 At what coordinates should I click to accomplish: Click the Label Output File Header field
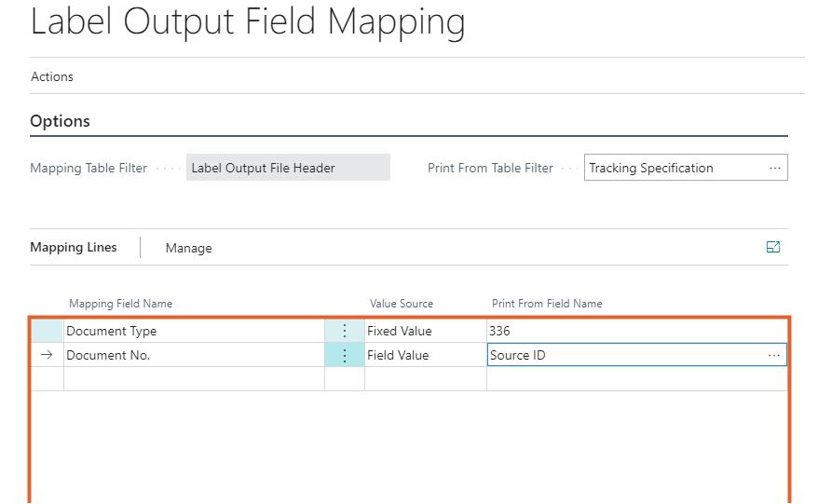tap(287, 169)
